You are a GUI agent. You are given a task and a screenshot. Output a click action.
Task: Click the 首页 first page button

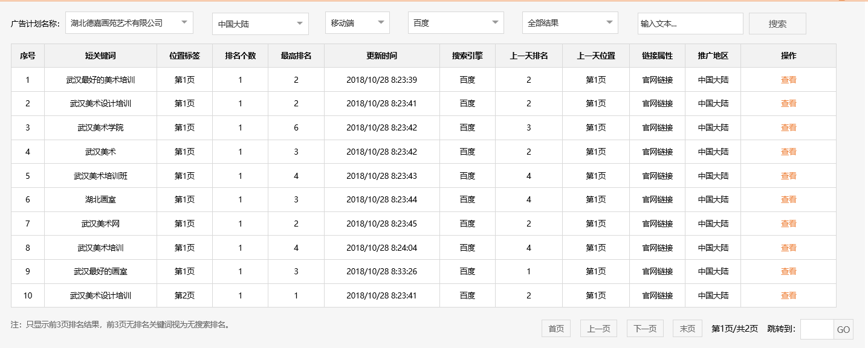(x=555, y=329)
